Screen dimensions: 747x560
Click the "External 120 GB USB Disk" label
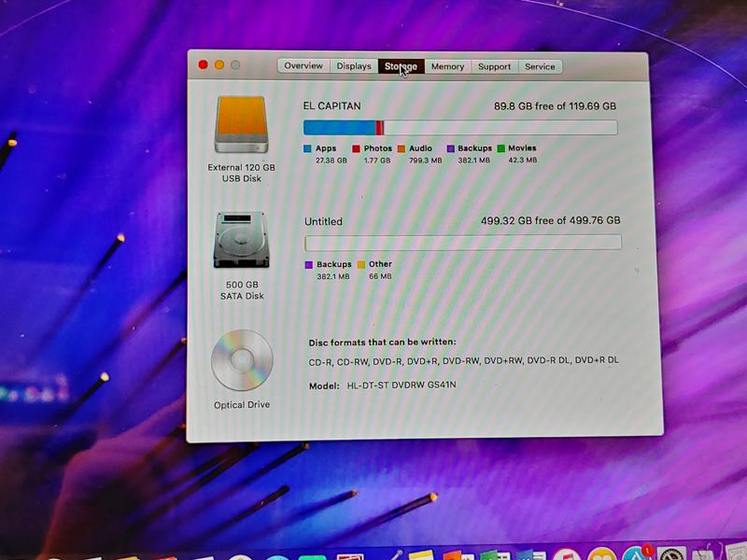[242, 173]
